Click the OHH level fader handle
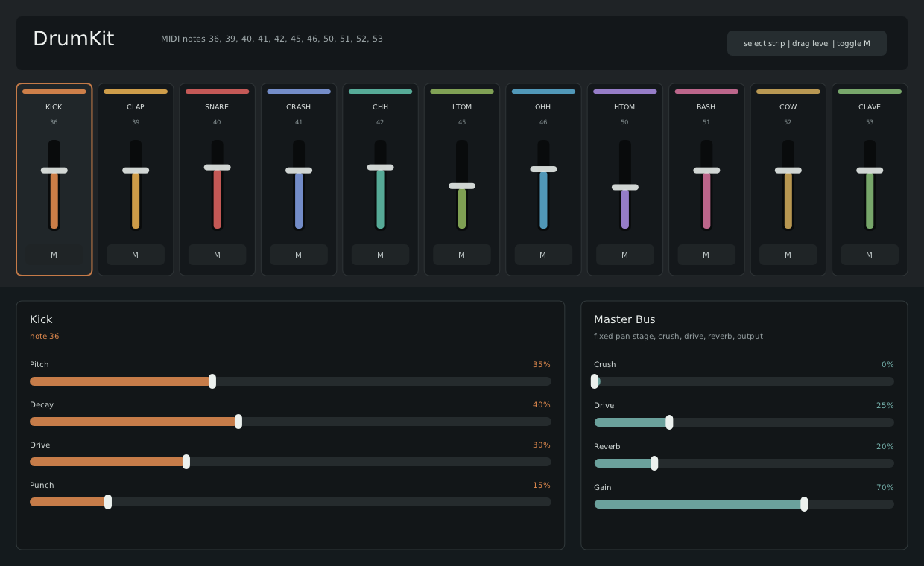 tap(543, 169)
